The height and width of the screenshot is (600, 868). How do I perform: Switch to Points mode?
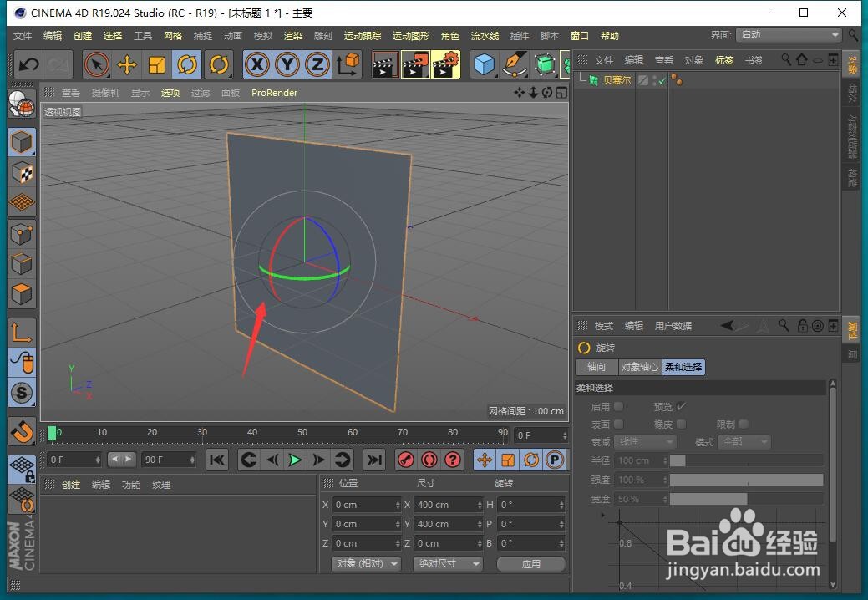23,234
